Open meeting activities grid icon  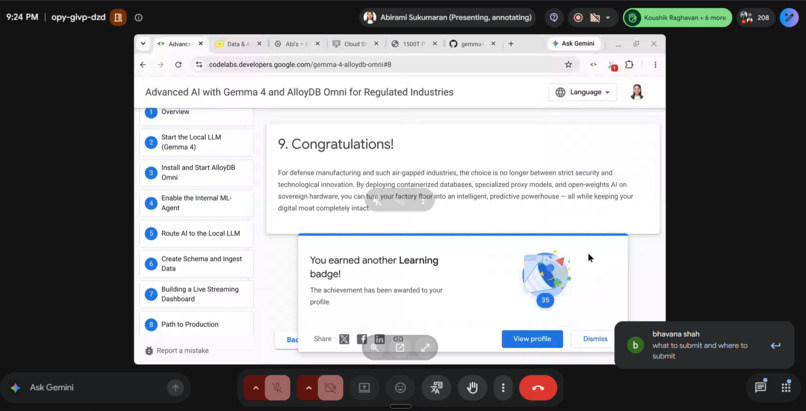786,387
